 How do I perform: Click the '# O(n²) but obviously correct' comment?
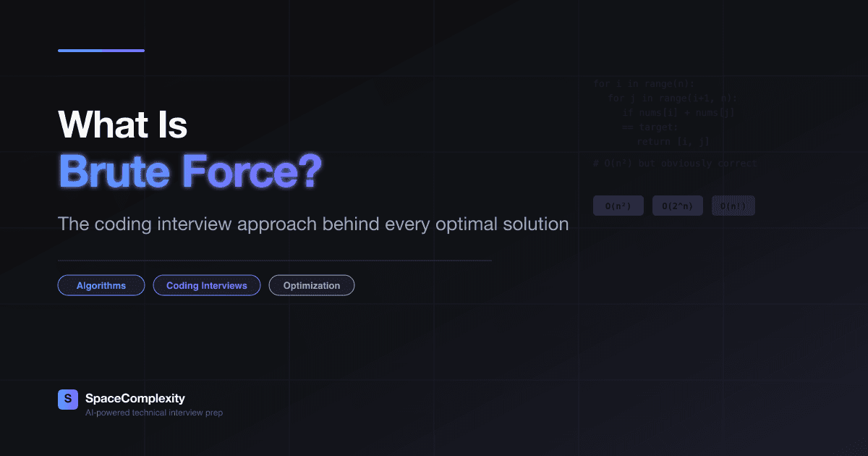tap(675, 164)
